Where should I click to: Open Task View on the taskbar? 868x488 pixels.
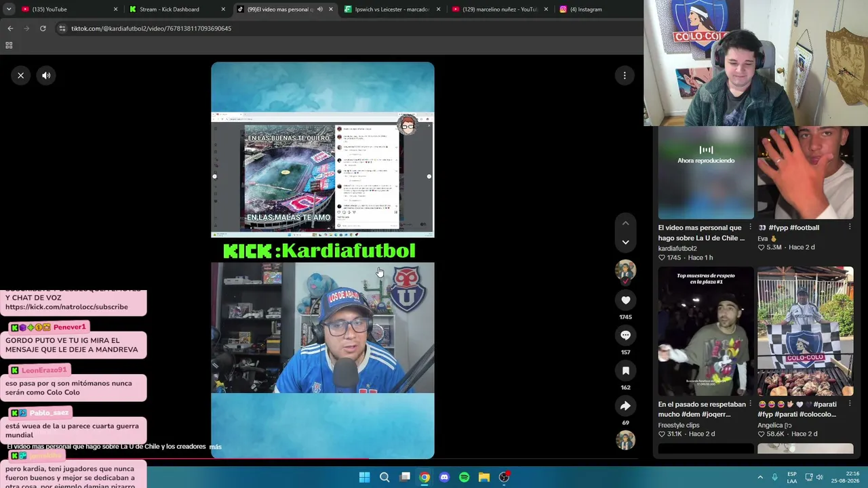[x=405, y=477]
